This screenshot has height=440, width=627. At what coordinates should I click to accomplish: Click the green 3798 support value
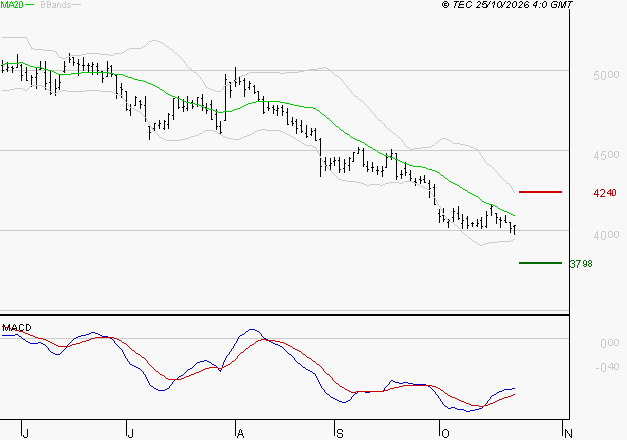581,264
